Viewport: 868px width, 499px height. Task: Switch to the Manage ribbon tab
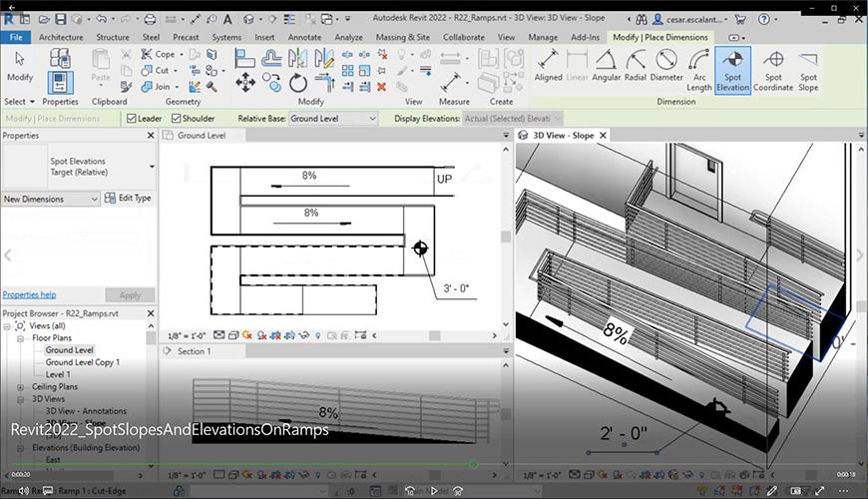point(543,37)
